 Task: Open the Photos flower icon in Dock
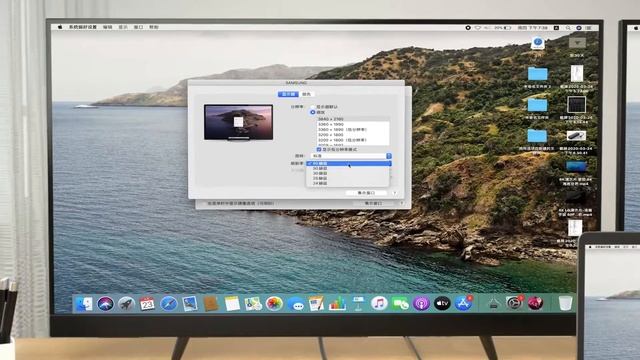pos(274,304)
